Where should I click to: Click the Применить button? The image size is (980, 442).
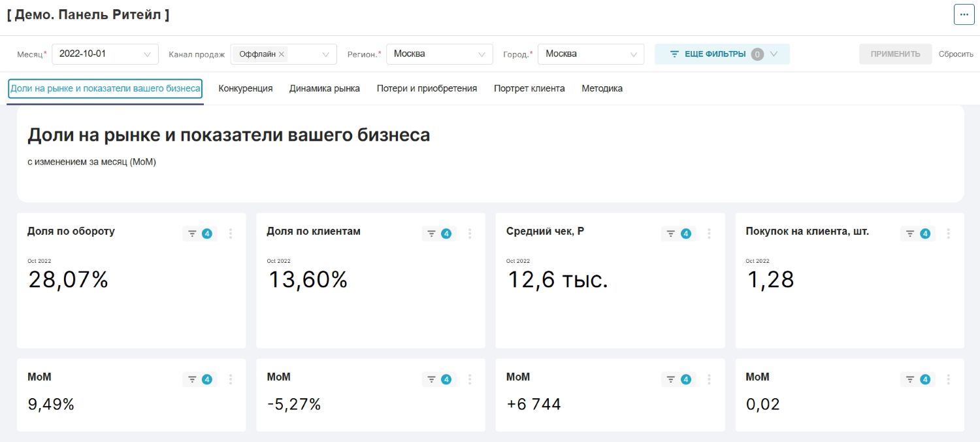(894, 54)
